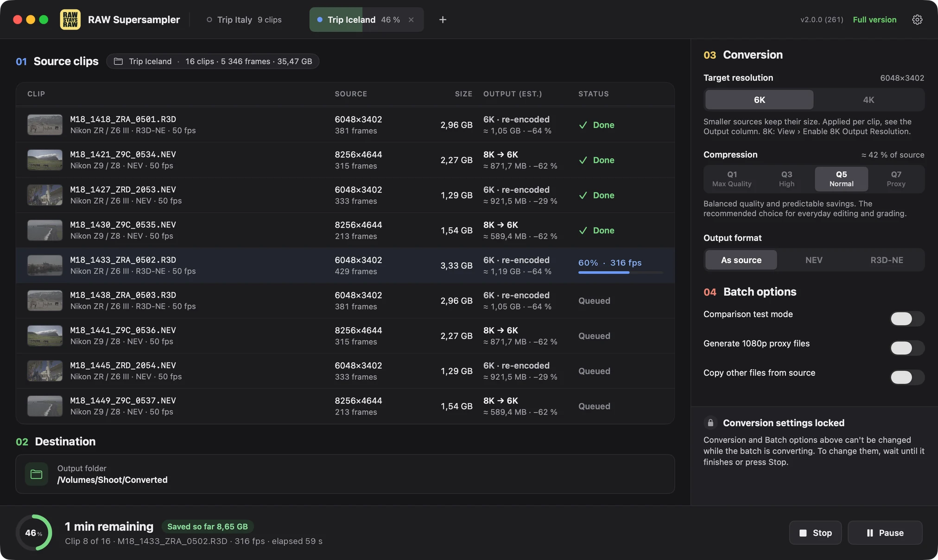Image resolution: width=938 pixels, height=560 pixels.
Task: Pause the batch conversion
Action: pos(885,533)
